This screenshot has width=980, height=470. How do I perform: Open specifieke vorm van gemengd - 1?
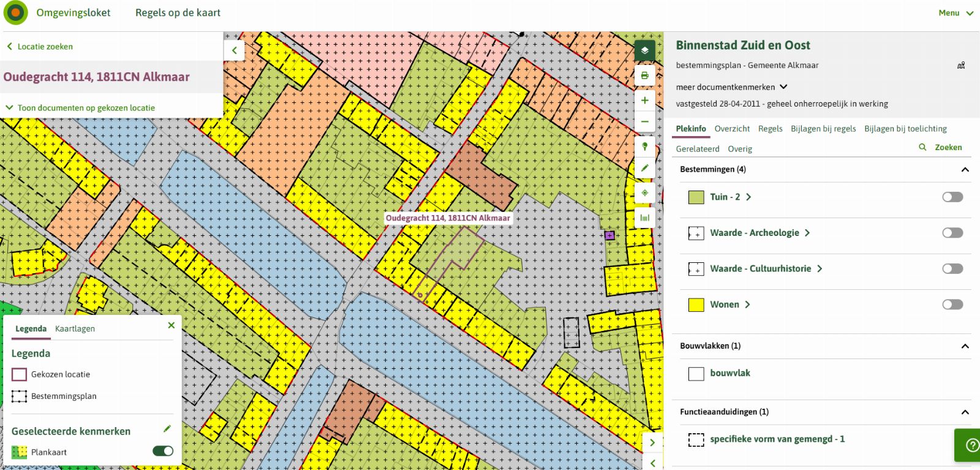click(777, 439)
